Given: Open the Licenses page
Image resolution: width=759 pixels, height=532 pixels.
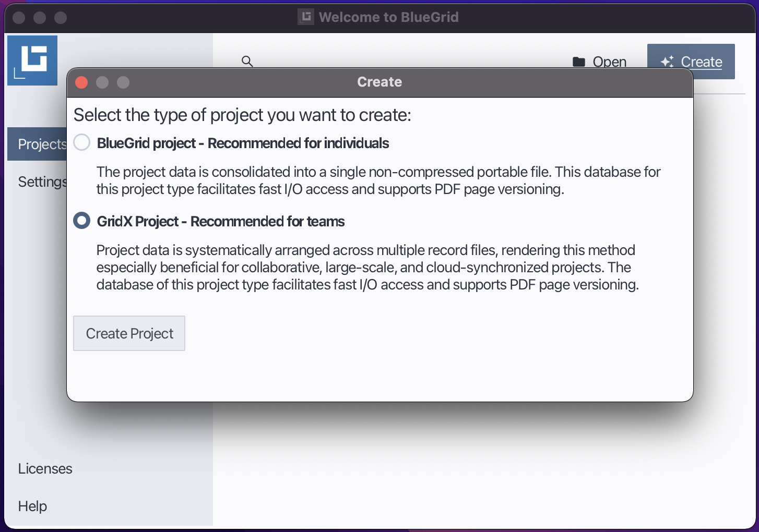Looking at the screenshot, I should pos(45,468).
